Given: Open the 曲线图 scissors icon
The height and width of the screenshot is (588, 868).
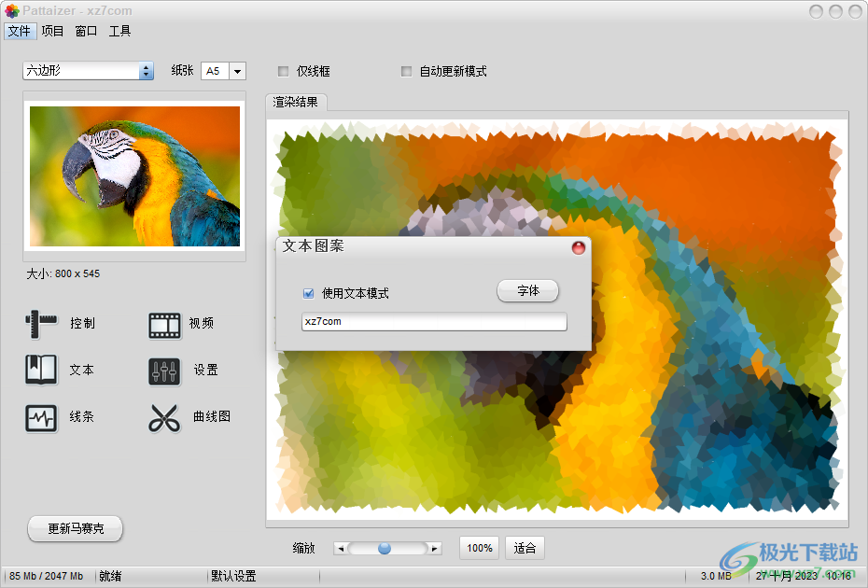Looking at the screenshot, I should (x=164, y=417).
